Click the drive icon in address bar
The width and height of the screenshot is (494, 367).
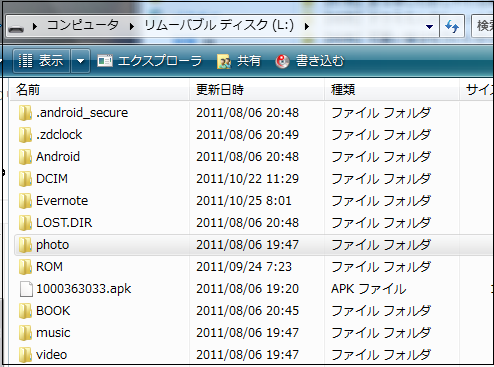pyautogui.click(x=16, y=29)
